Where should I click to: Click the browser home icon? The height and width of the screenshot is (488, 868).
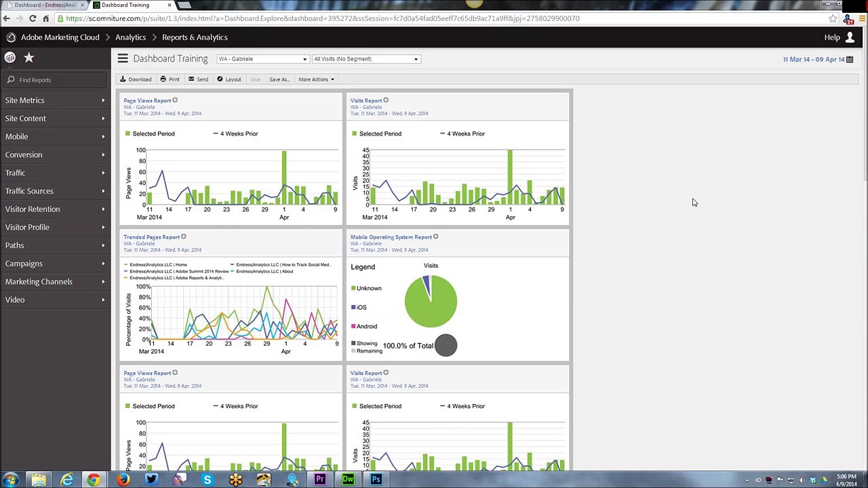pos(45,18)
